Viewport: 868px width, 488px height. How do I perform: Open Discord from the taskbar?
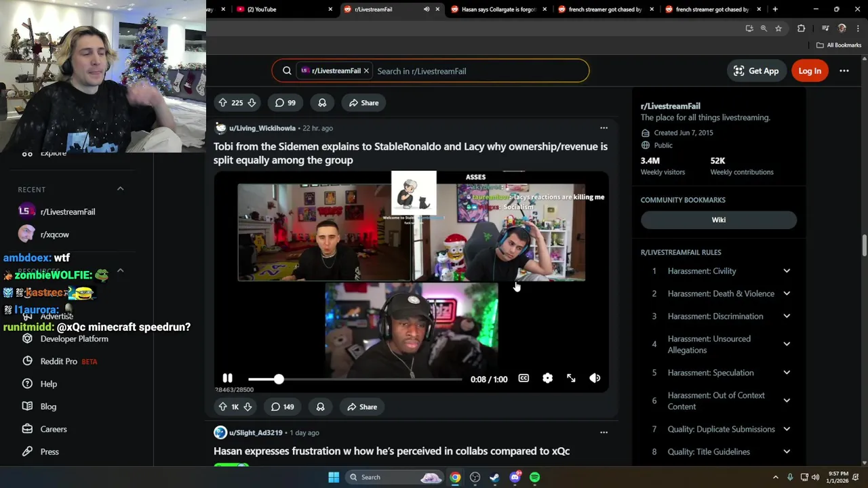[x=515, y=477]
